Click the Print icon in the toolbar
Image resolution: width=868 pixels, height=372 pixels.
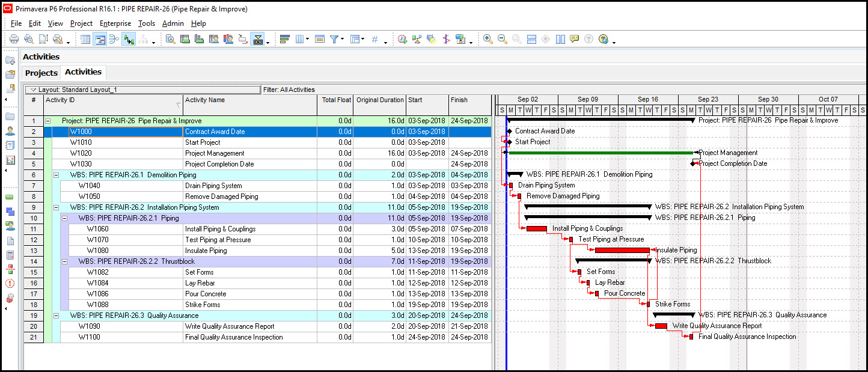[x=14, y=39]
